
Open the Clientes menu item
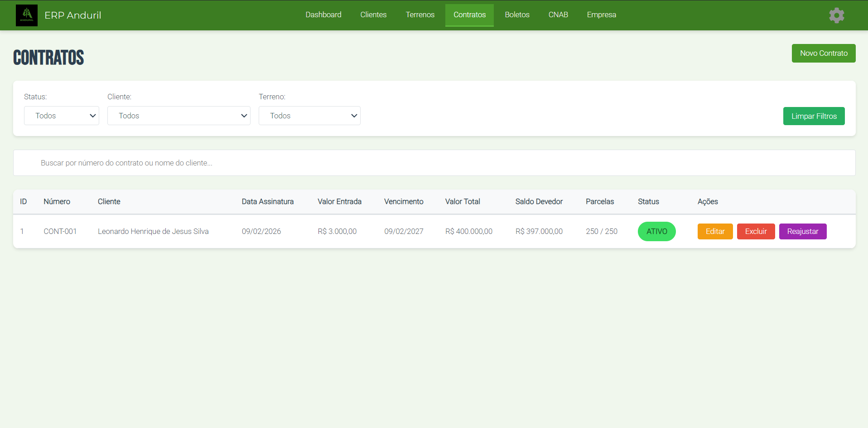[373, 15]
